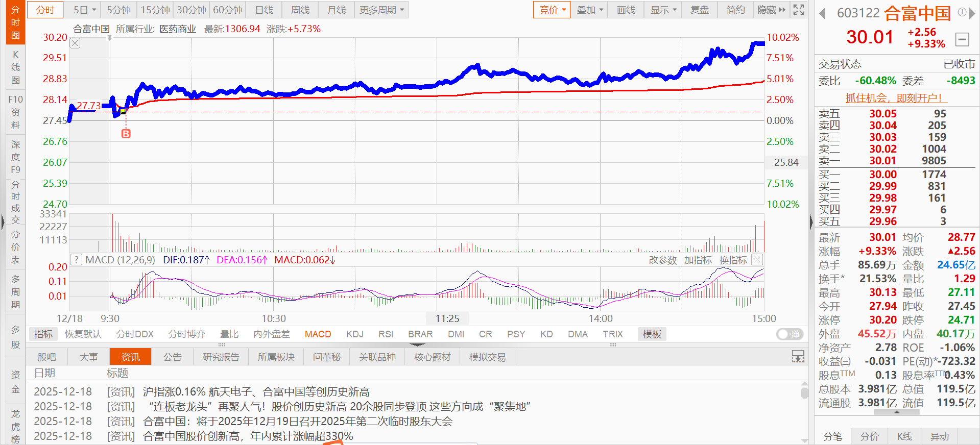The height and width of the screenshot is (445, 980).
Task: Go to the next stock with right arrow
Action: (972, 14)
